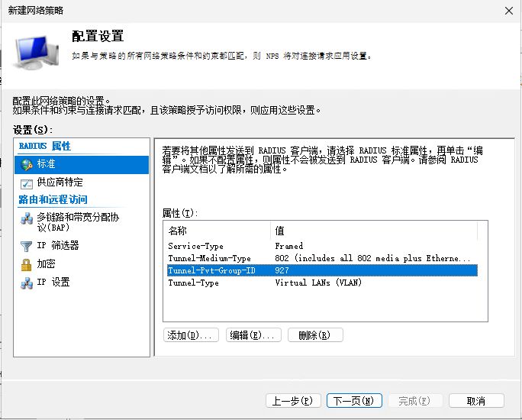
Task: Select the 标准 icon under RADIUS 属性
Action: coord(27,164)
